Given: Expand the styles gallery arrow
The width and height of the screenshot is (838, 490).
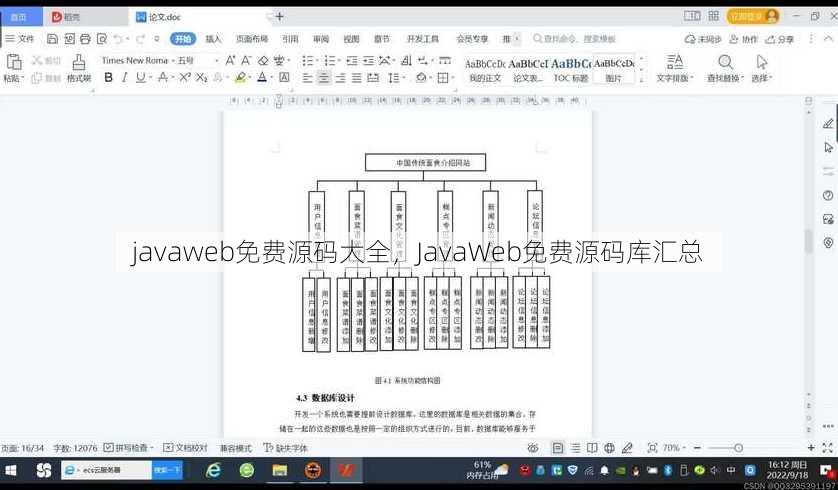Looking at the screenshot, I should click(x=641, y=80).
